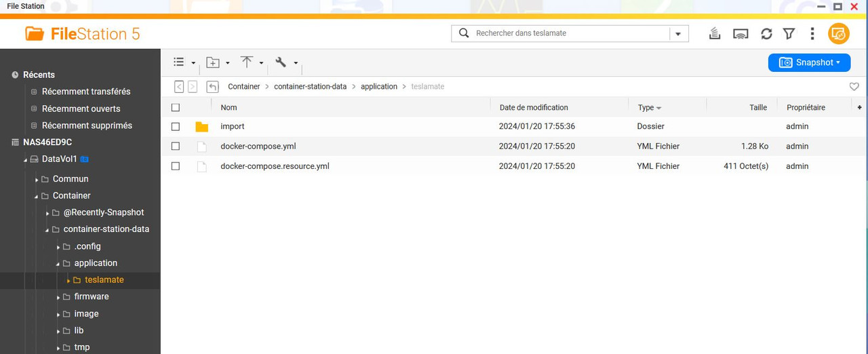This screenshot has height=354, width=868.
Task: Sort by Type column header
Action: (646, 107)
